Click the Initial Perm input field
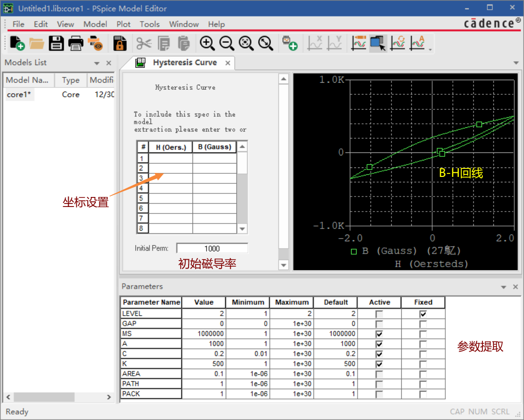The width and height of the screenshot is (524, 420). (x=212, y=248)
